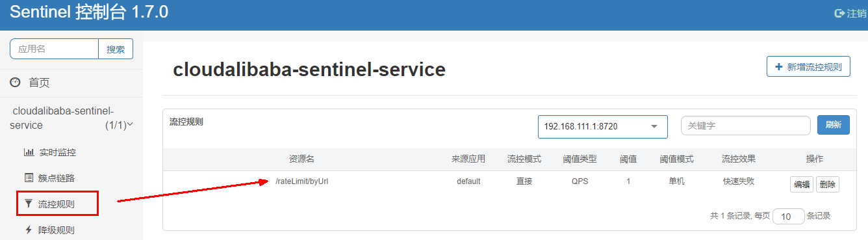Click the list icon for 簇点链路
The height and width of the screenshot is (240, 868).
tap(29, 178)
